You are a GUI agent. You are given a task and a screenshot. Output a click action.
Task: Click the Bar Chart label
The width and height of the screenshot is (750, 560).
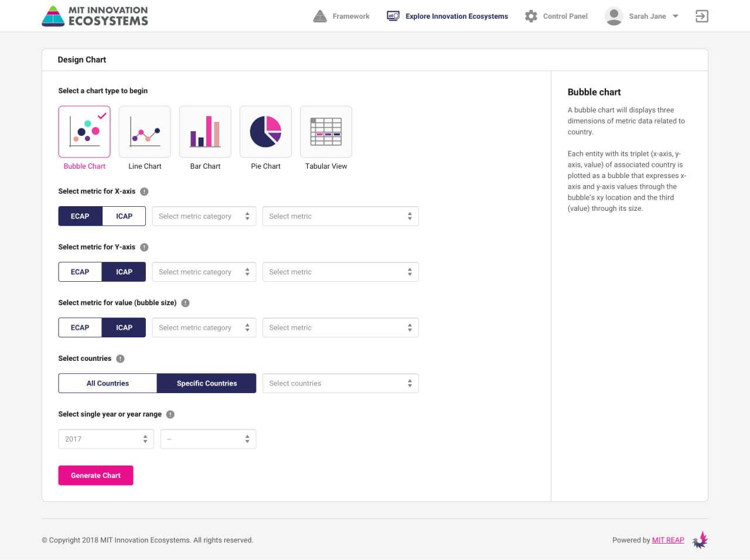205,166
